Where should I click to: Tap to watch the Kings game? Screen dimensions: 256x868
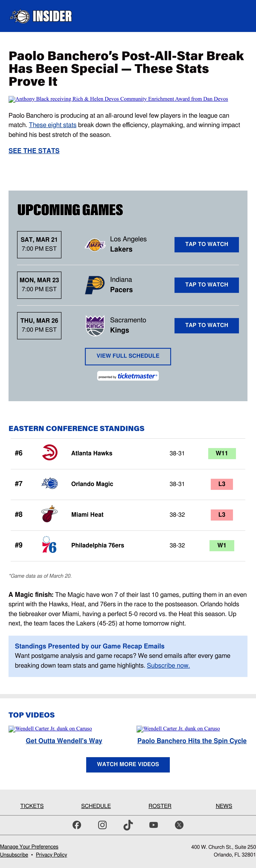coord(207,325)
